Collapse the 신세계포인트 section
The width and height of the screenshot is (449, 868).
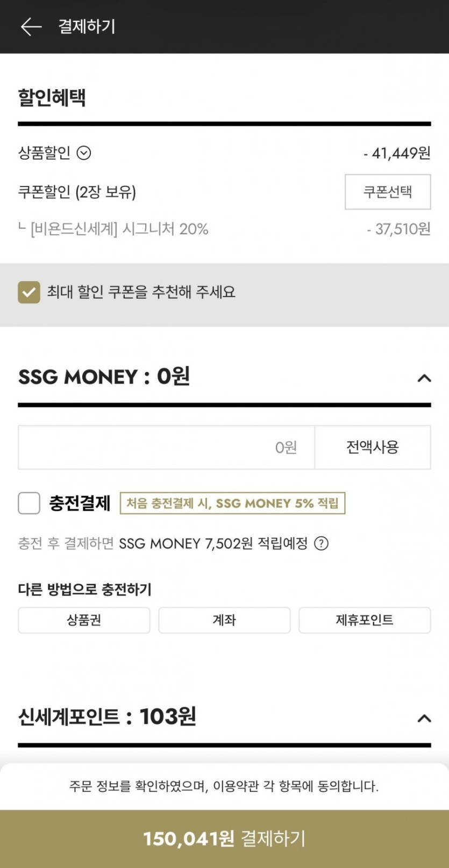point(424,719)
